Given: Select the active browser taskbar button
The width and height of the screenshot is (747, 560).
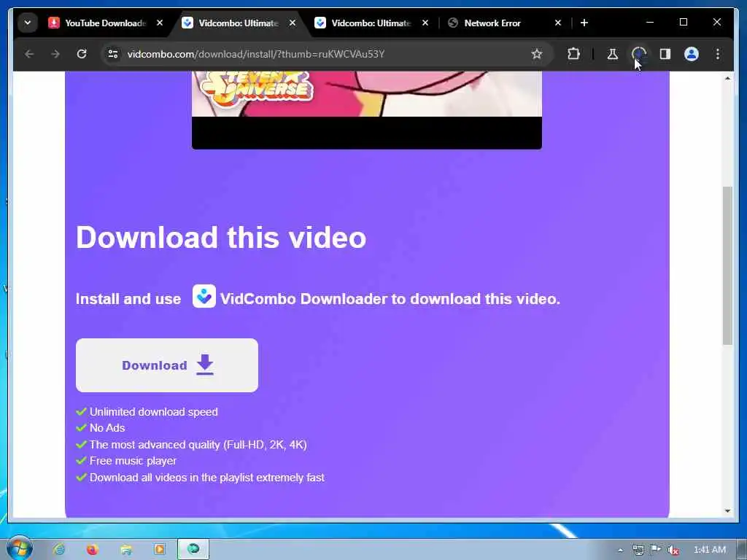Looking at the screenshot, I should [x=193, y=549].
